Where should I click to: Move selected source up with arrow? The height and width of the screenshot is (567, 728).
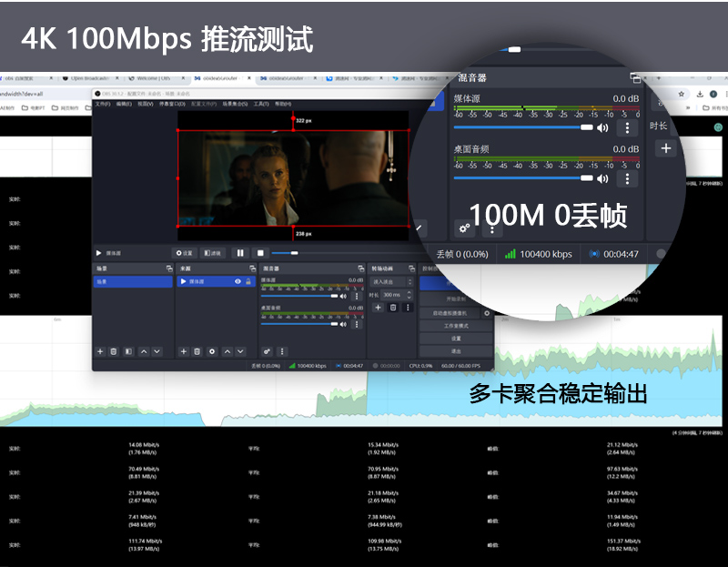[227, 350]
